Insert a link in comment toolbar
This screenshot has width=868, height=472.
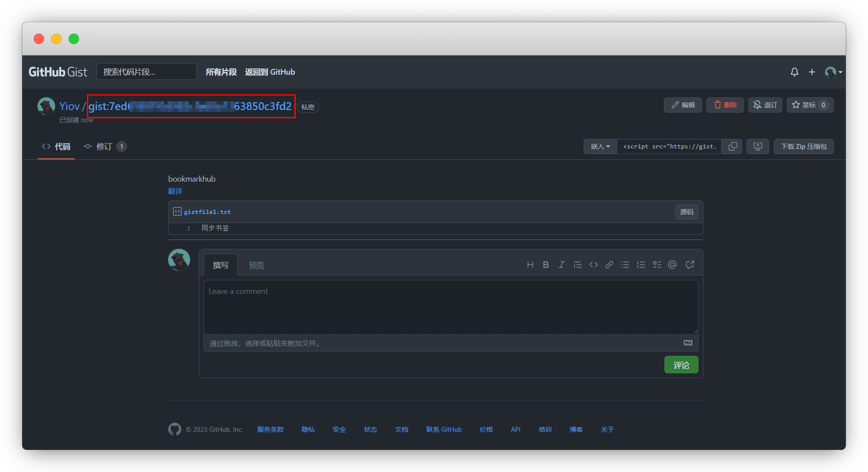click(609, 265)
